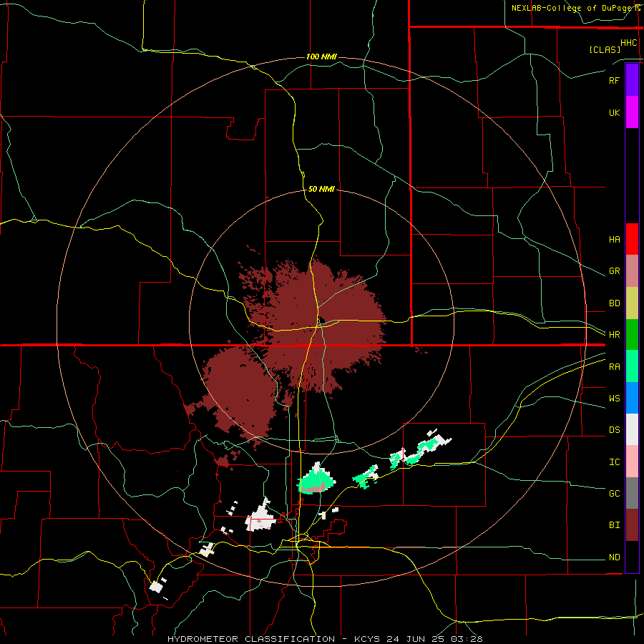Click the 'IC' legend label
The width and height of the screenshot is (644, 644).
[x=614, y=462]
